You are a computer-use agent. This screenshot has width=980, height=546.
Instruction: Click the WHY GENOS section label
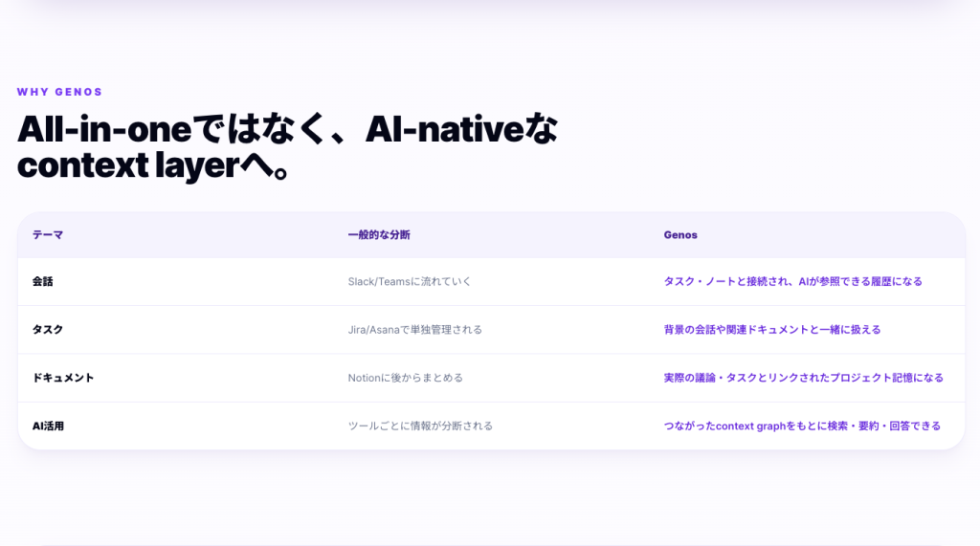pyautogui.click(x=59, y=92)
